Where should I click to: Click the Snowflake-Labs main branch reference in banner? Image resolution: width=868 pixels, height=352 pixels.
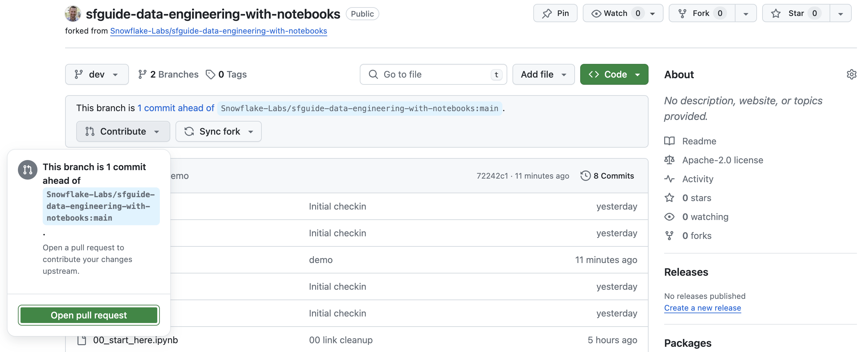coord(359,108)
